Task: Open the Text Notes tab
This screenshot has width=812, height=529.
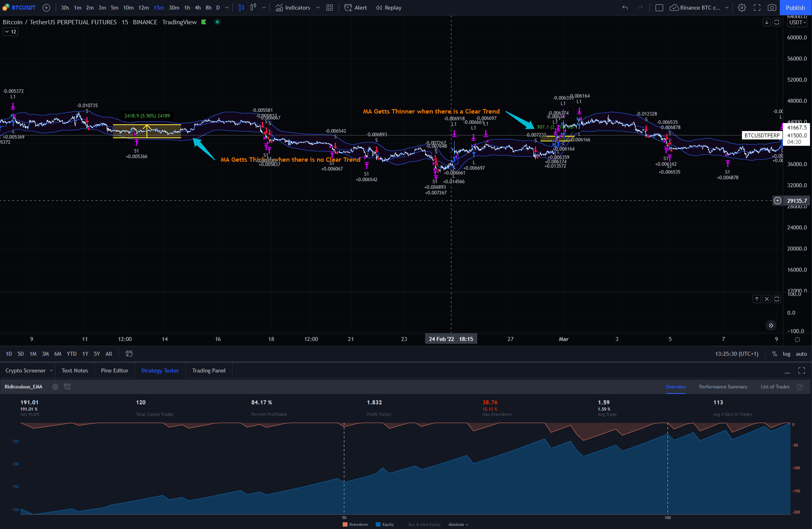Action: click(x=75, y=370)
